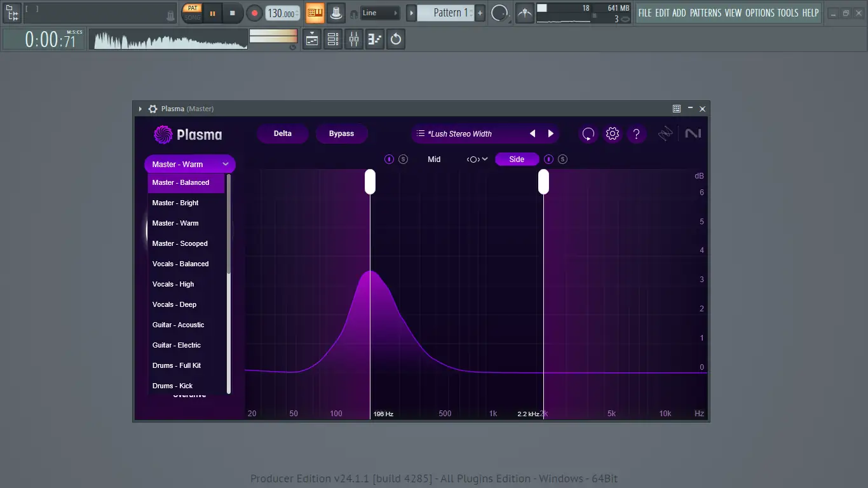Image resolution: width=868 pixels, height=488 pixels.
Task: Click the 2.2 kHz crossover handle
Action: [x=543, y=182]
